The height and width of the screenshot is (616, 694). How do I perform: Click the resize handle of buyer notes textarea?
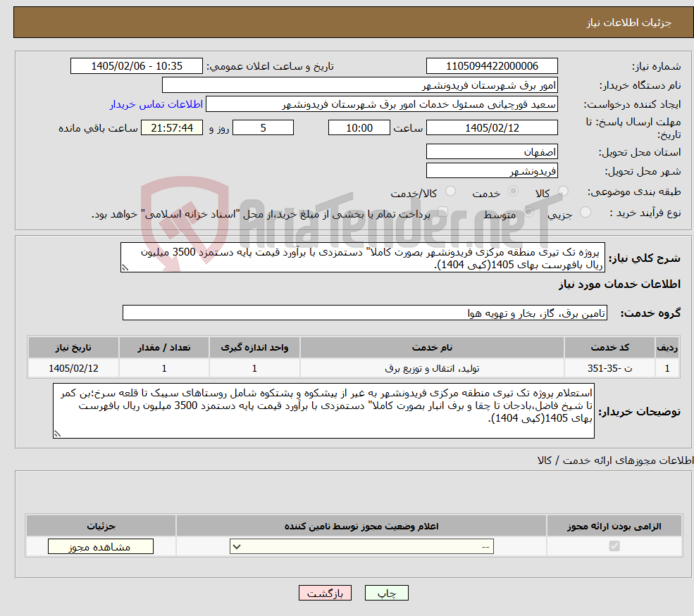[x=57, y=434]
